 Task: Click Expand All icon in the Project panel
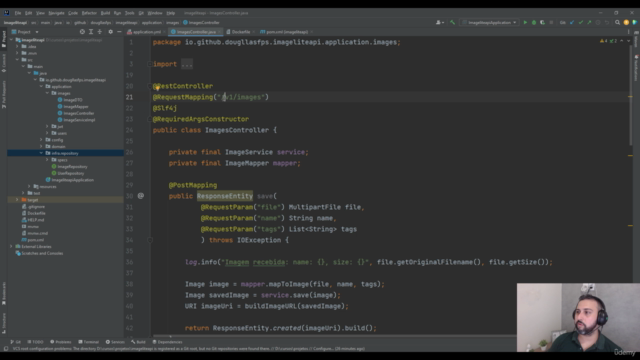click(91, 32)
